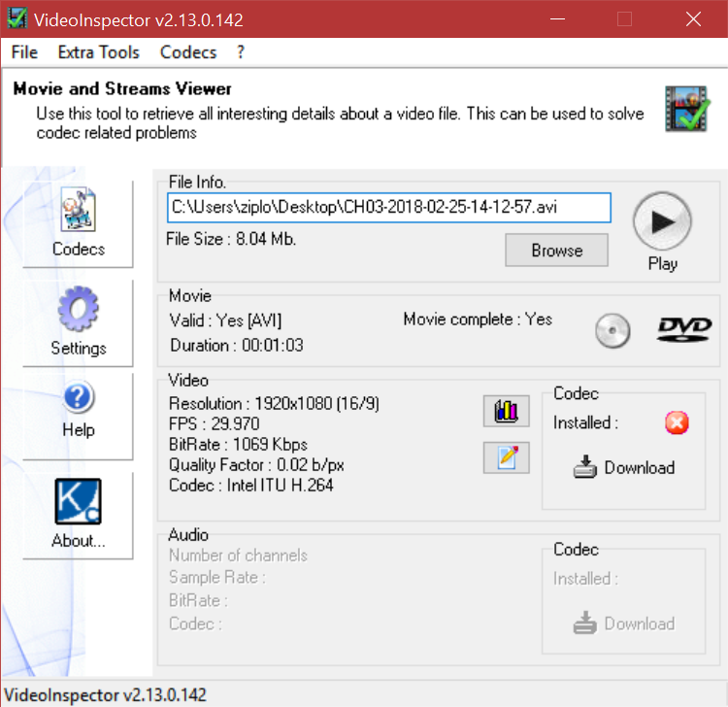The width and height of the screenshot is (728, 707).
Task: Click the CD disc burn icon
Action: pos(612,331)
